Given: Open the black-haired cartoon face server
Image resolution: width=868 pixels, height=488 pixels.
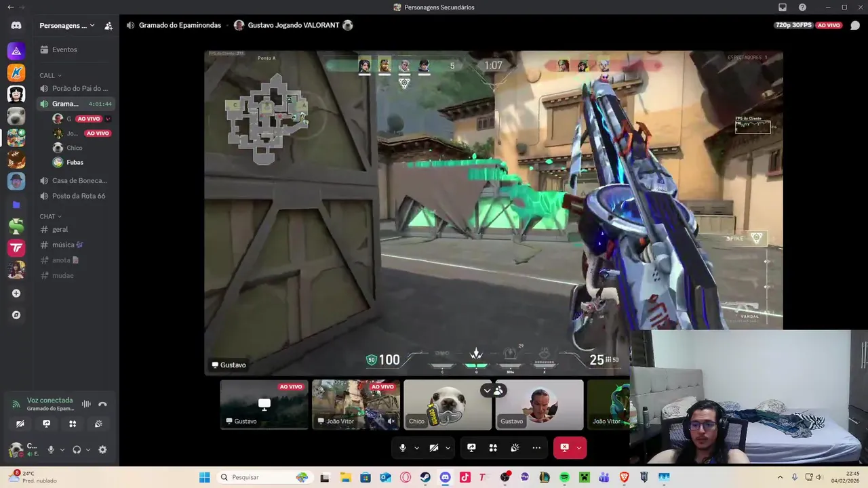Looking at the screenshot, I should click(16, 94).
